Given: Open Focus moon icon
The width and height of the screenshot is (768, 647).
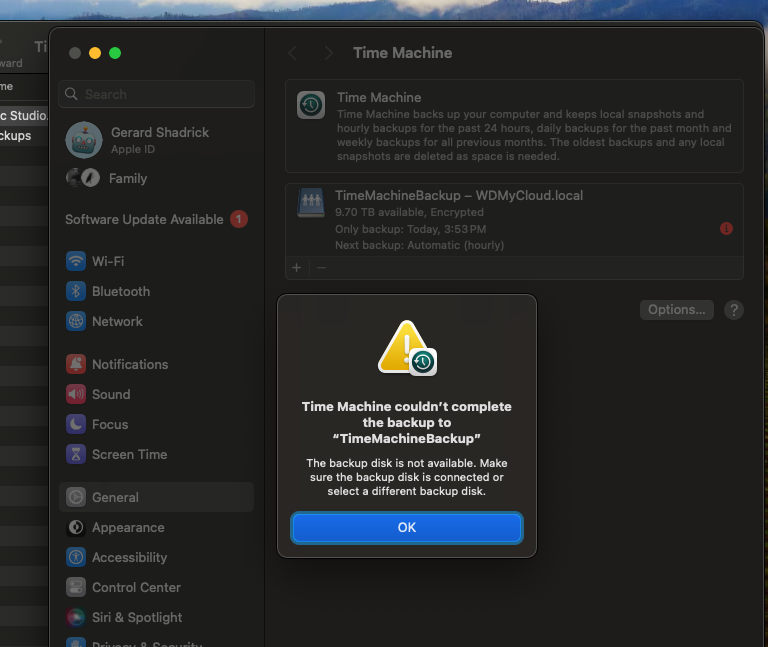Looking at the screenshot, I should pyautogui.click(x=76, y=424).
